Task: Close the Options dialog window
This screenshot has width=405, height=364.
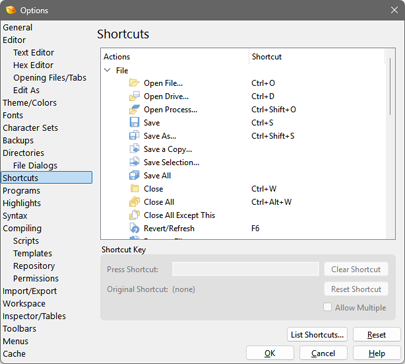Action: coord(394,10)
